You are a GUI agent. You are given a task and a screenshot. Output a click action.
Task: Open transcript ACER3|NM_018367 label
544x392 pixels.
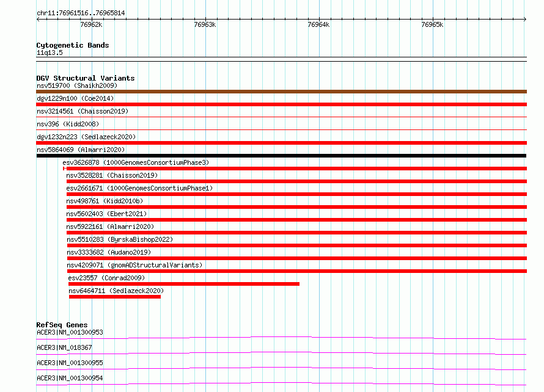(64, 347)
